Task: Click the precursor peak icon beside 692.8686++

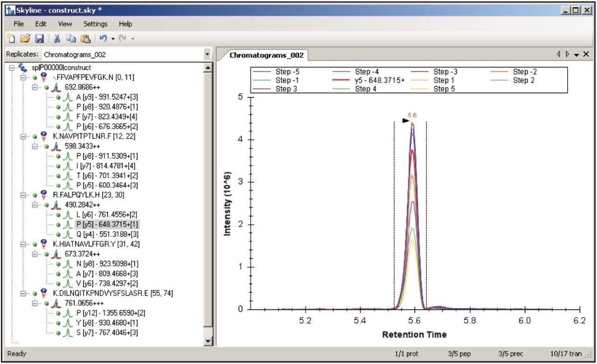Action: click(56, 87)
